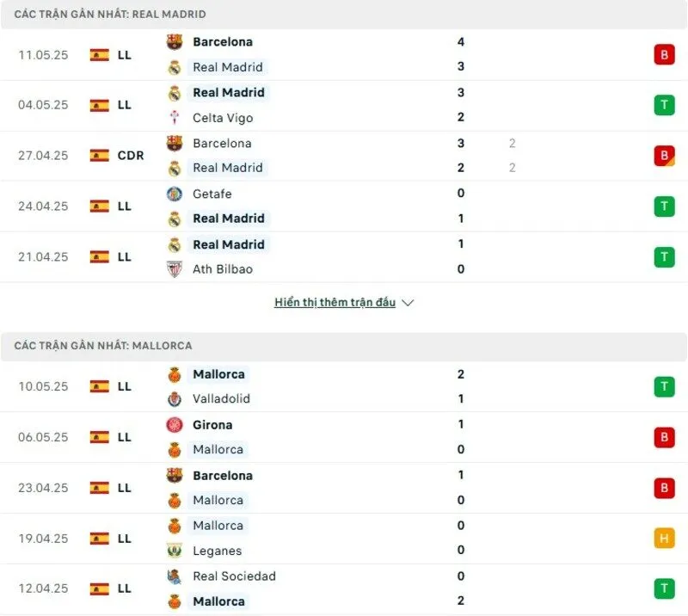The width and height of the screenshot is (688, 616).
Task: Click the red B badge of the 11.05.25 loss
Action: point(663,54)
